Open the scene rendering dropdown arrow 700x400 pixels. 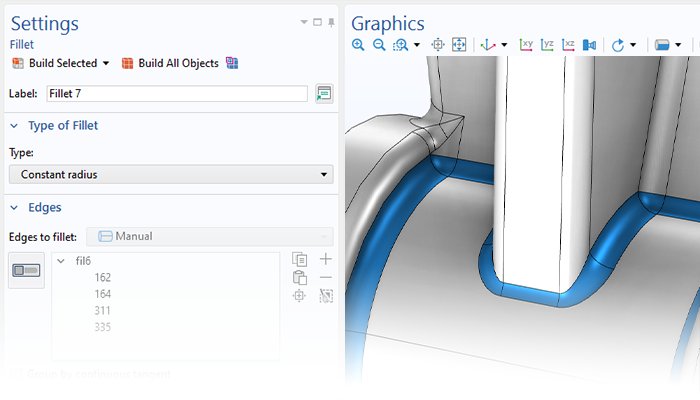[x=678, y=45]
